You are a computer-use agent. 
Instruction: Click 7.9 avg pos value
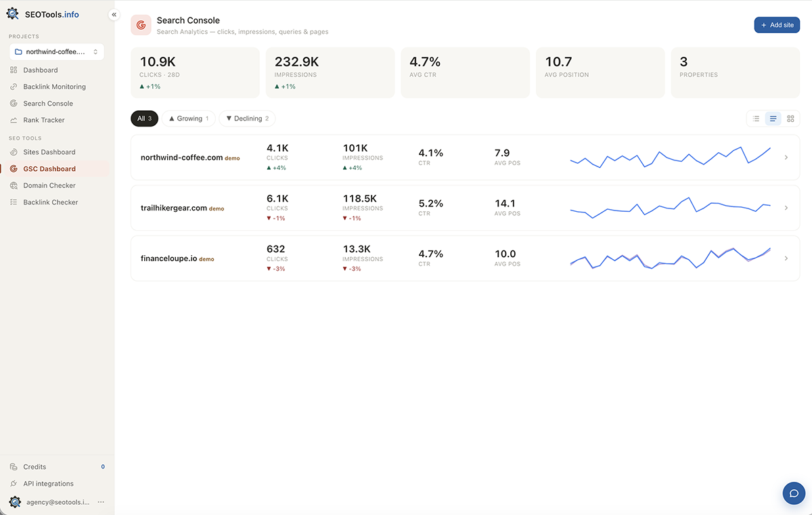(x=502, y=153)
